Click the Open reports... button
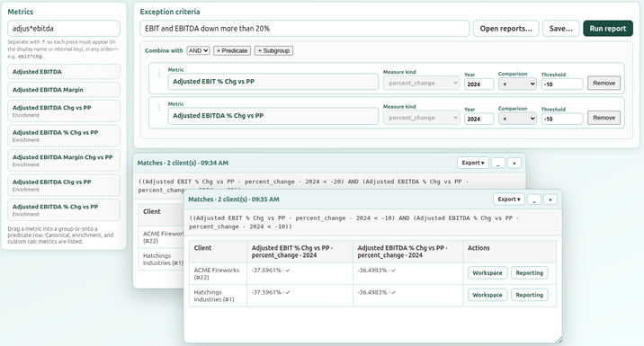644x346 pixels. click(x=506, y=29)
